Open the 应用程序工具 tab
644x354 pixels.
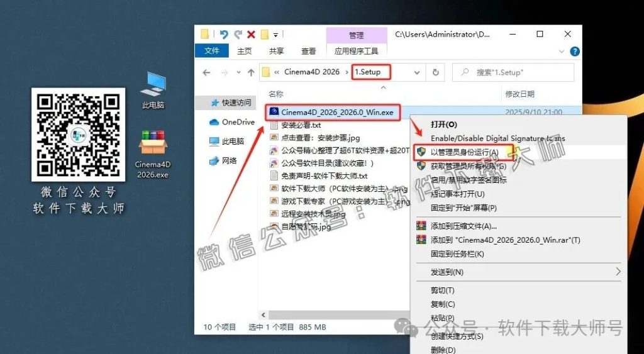tap(356, 51)
